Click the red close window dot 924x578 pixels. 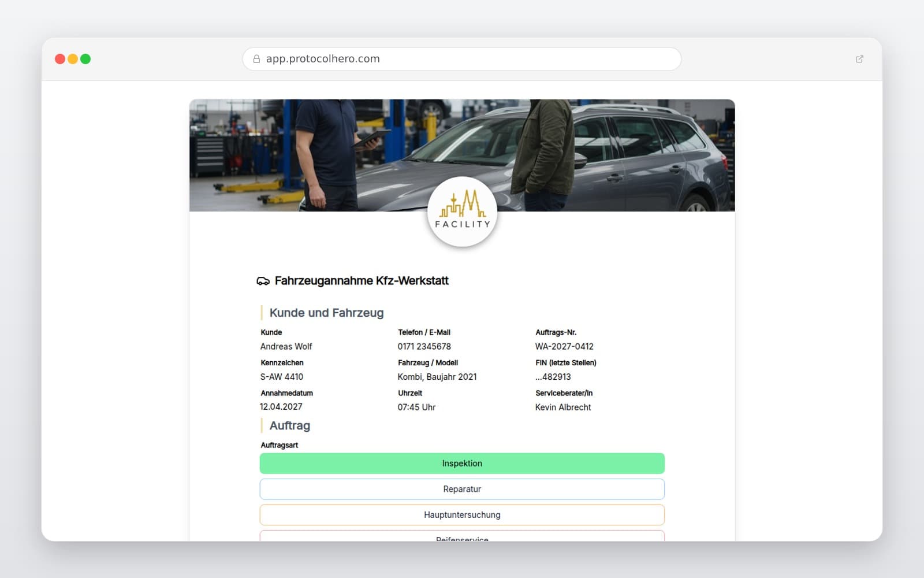pos(60,59)
